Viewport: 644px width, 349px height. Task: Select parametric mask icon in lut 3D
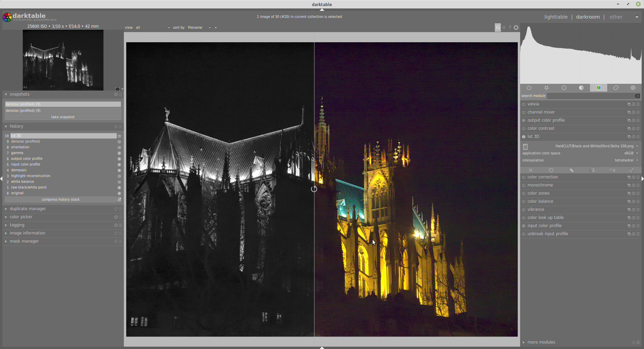point(592,170)
